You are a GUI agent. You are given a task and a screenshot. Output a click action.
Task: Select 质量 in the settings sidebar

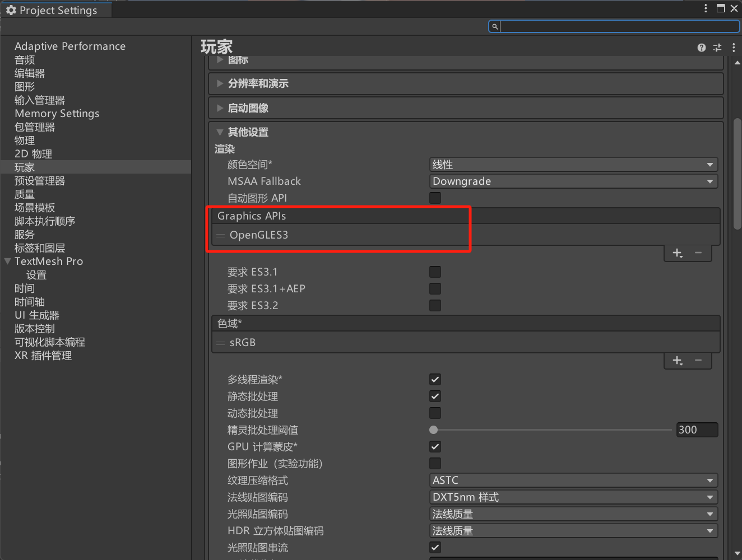click(24, 194)
